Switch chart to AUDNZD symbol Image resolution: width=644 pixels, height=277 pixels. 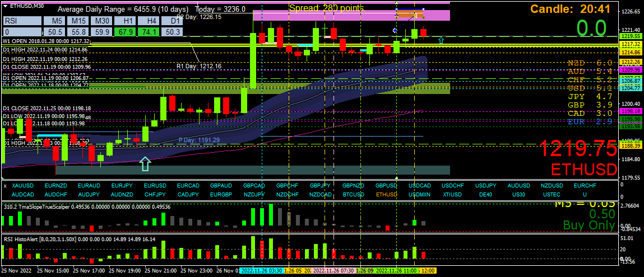coord(122,194)
